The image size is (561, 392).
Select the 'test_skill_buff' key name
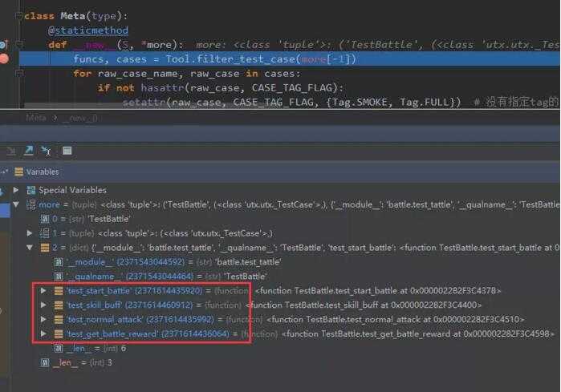point(95,305)
